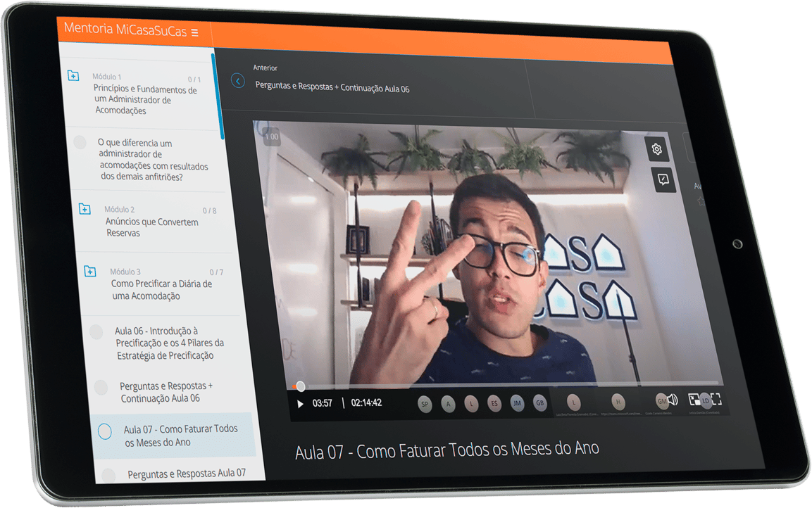This screenshot has height=508, width=812.
Task: Open previous lesson title in the header
Action: [332, 87]
